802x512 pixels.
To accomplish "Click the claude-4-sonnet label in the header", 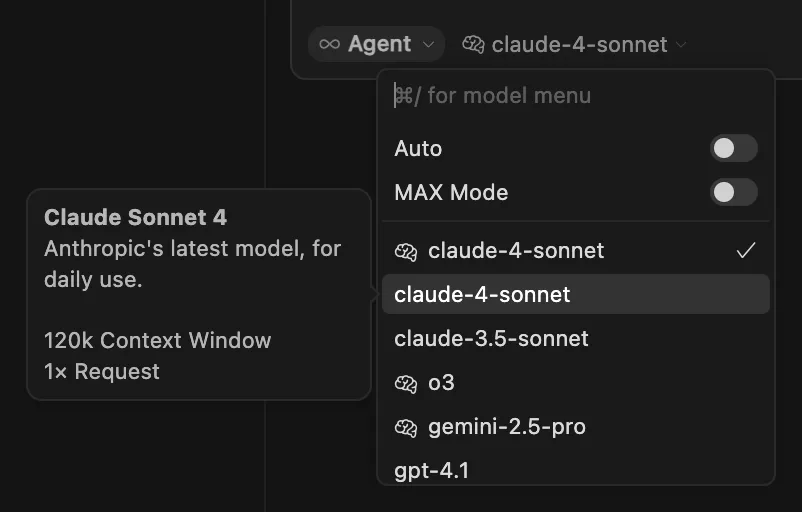I will [580, 44].
